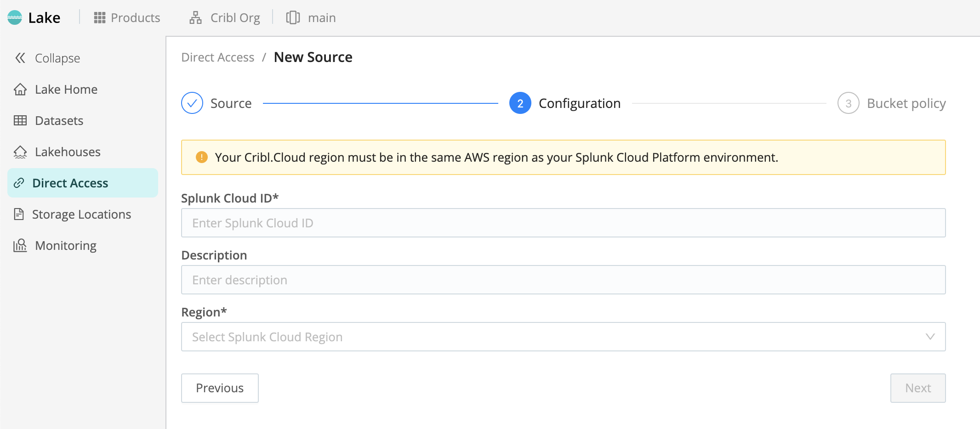Click the Configuration step indicator
980x429 pixels.
pyautogui.click(x=519, y=103)
